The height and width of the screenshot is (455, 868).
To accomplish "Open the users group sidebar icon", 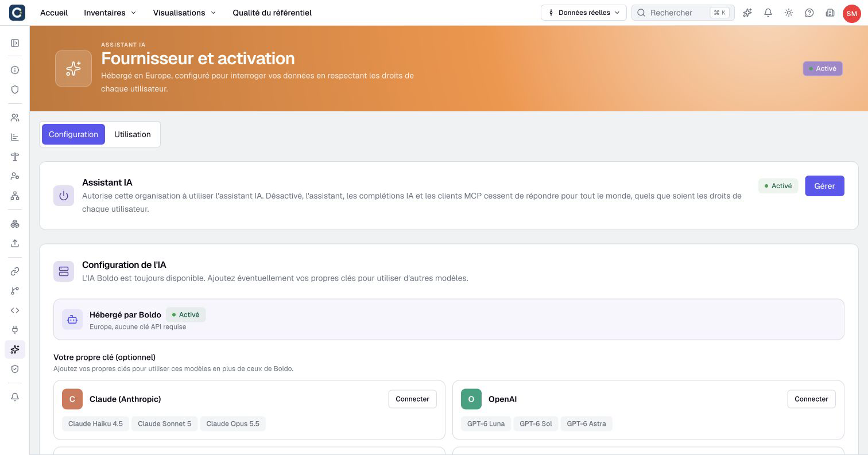I will (15, 118).
